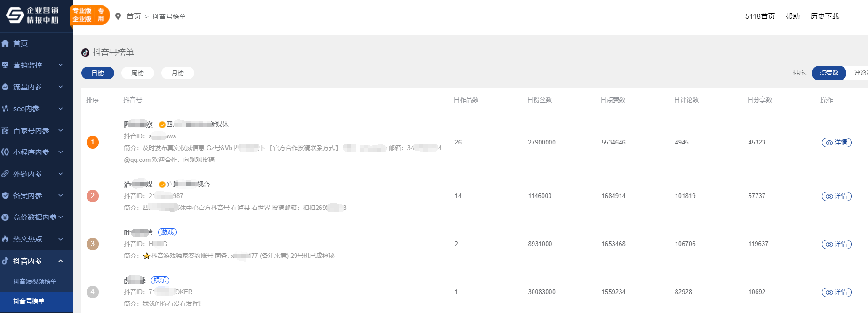Go to 5118首页 link
Image resolution: width=868 pixels, height=313 pixels.
[x=760, y=16]
